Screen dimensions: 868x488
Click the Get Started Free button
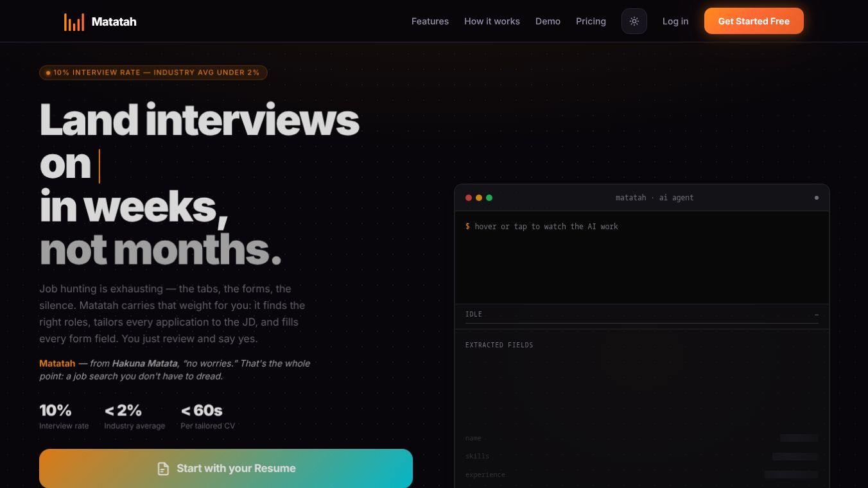pos(754,21)
